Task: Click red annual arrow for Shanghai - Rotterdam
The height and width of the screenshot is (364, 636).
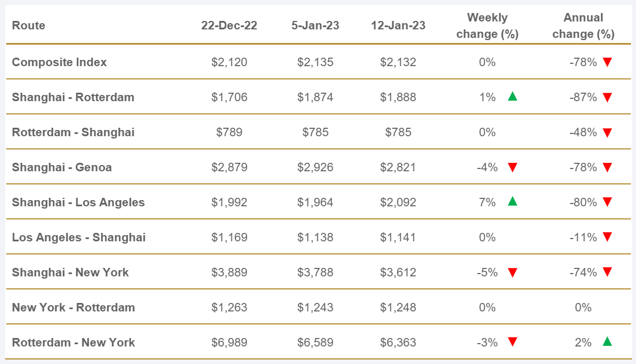Action: pos(607,98)
